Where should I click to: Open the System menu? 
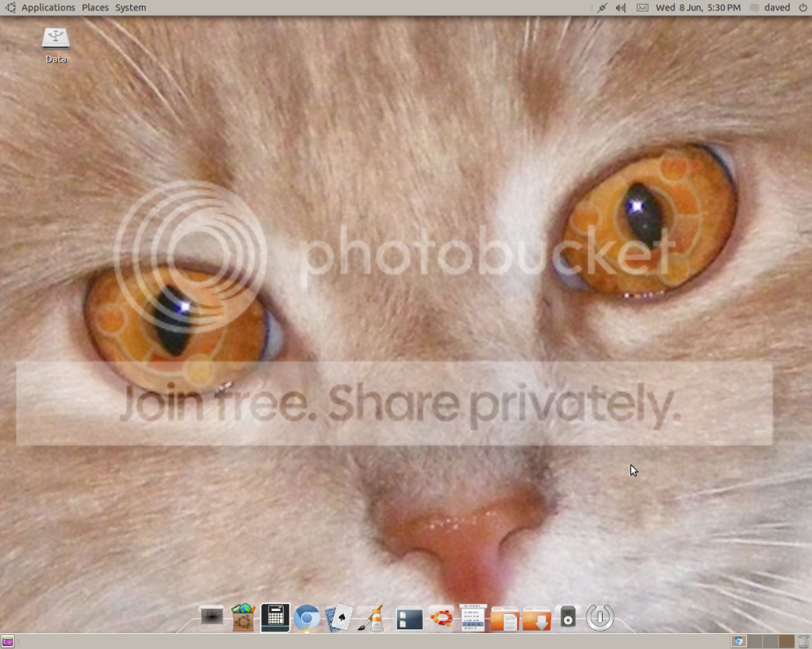[x=131, y=8]
